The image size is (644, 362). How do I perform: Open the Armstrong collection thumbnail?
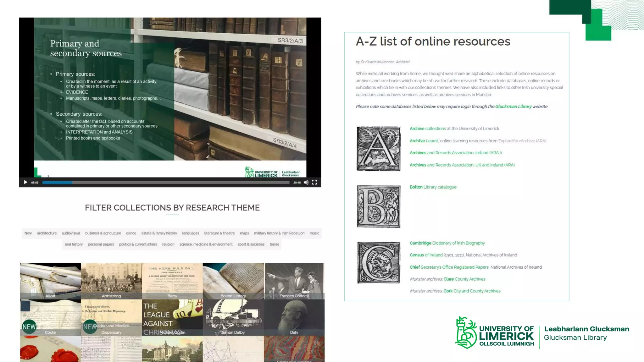[x=111, y=281]
